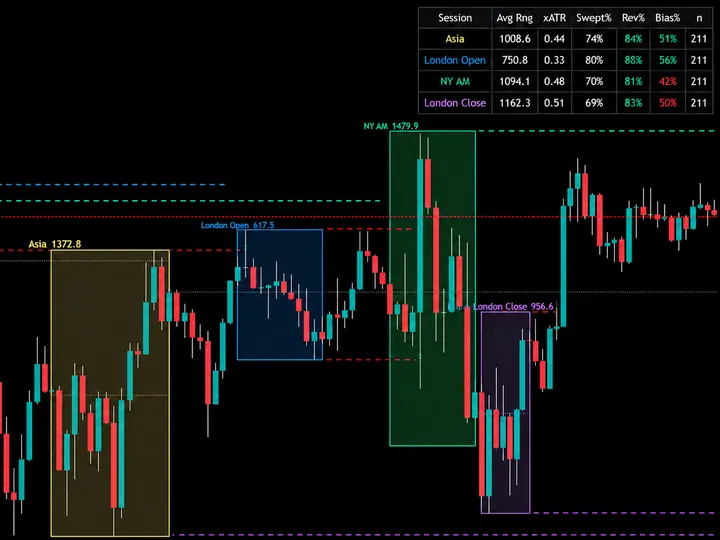
Task: Select London Open average range 750.8
Action: (515, 60)
